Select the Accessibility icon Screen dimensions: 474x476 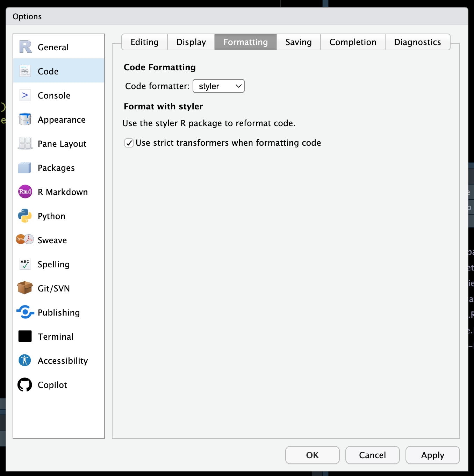tap(25, 360)
